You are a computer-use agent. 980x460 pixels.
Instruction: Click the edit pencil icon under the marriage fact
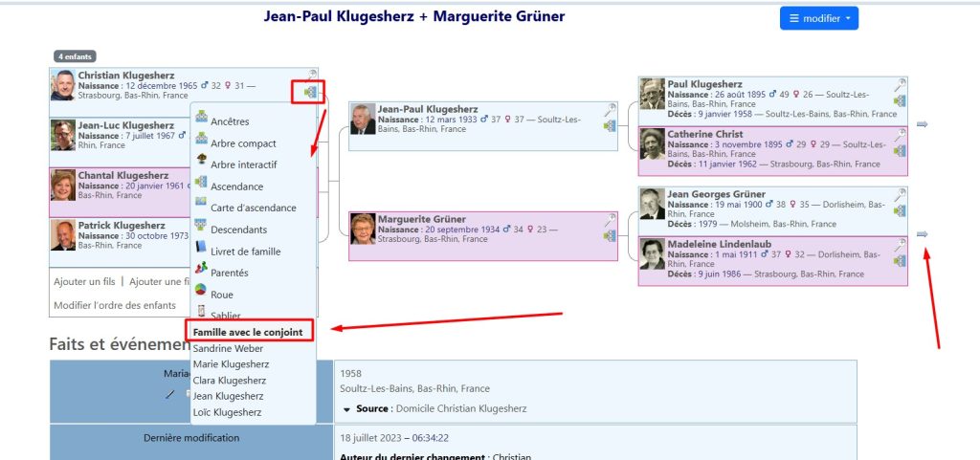(x=170, y=394)
